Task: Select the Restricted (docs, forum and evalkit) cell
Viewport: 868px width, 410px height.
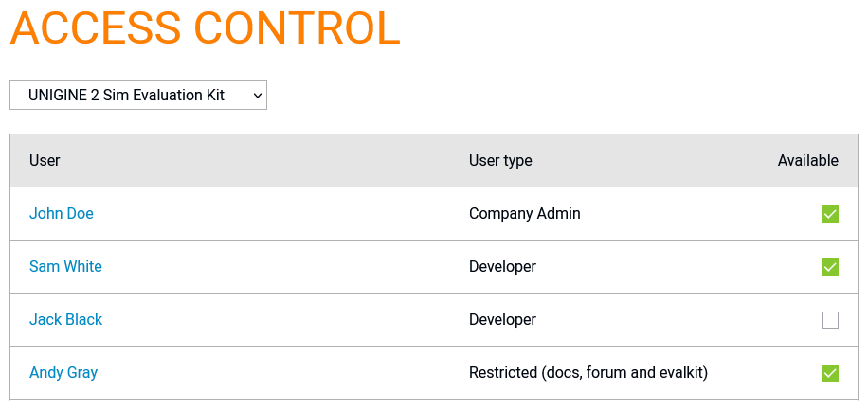Action: tap(588, 373)
